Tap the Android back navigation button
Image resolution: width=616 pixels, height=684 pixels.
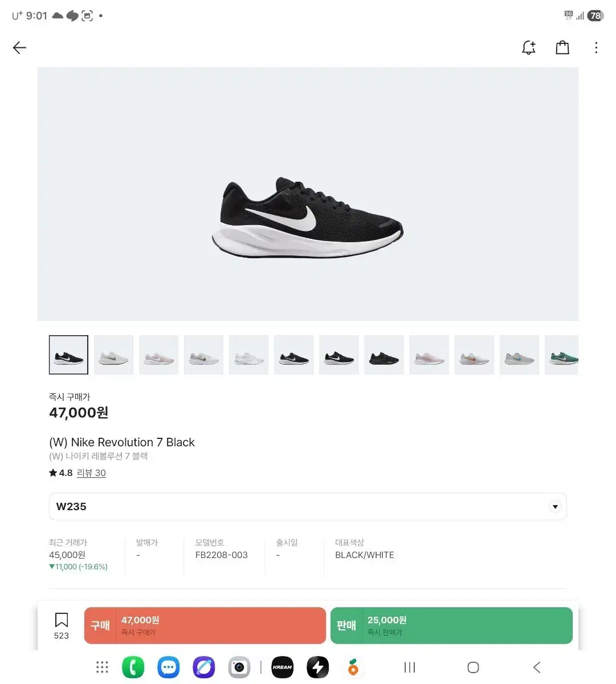536,667
